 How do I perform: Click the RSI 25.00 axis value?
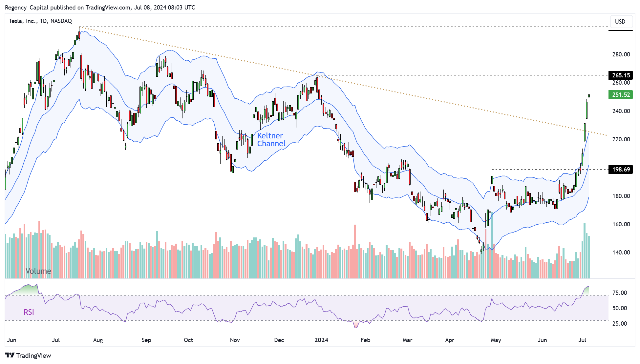[x=620, y=324]
